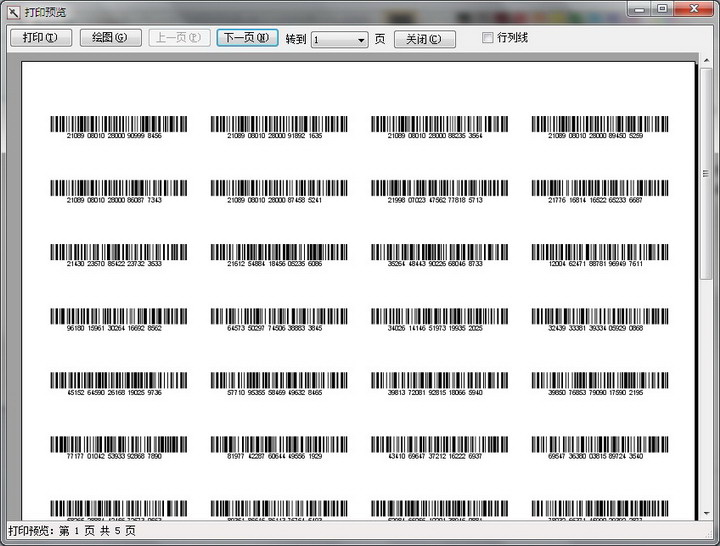720x546 pixels.
Task: Select barcode 12004 62471 88781 96949 7611
Action: (x=600, y=255)
